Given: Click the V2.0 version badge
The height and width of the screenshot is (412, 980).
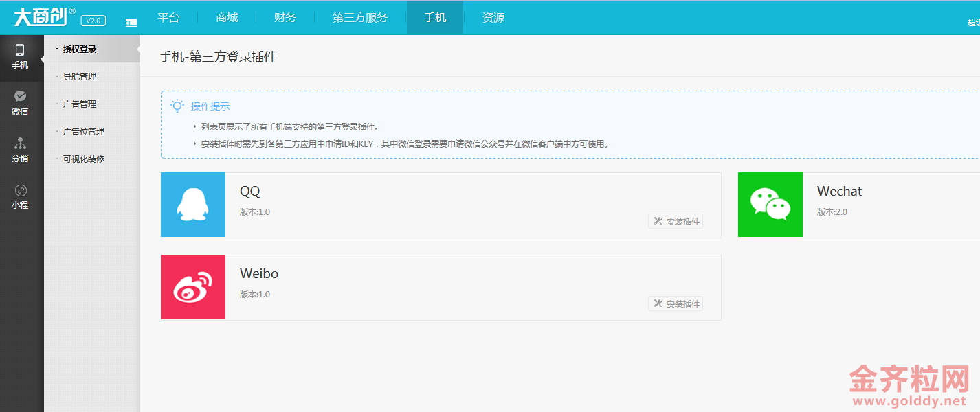Looking at the screenshot, I should [93, 21].
